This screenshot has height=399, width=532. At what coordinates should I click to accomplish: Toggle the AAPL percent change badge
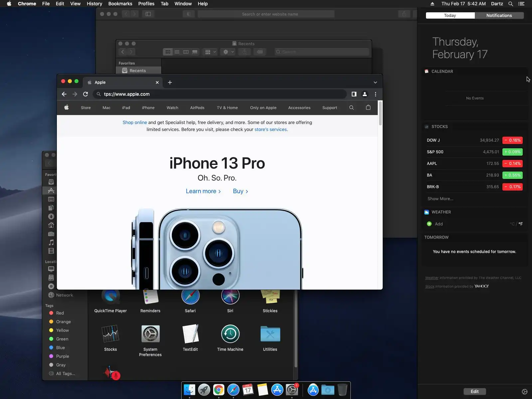tap(512, 164)
